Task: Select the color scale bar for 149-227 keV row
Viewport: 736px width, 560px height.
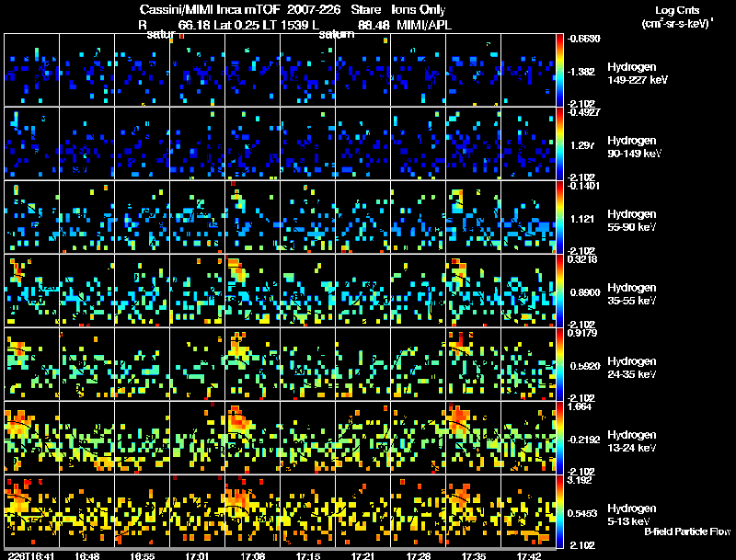Action: (559, 70)
